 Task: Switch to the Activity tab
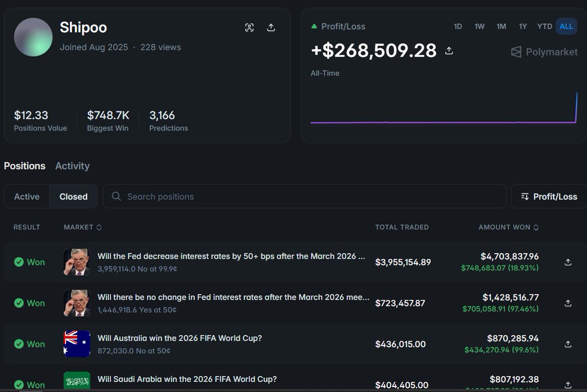(x=72, y=166)
